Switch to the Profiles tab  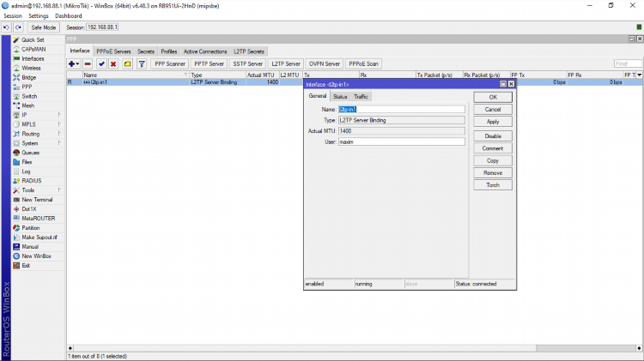169,51
